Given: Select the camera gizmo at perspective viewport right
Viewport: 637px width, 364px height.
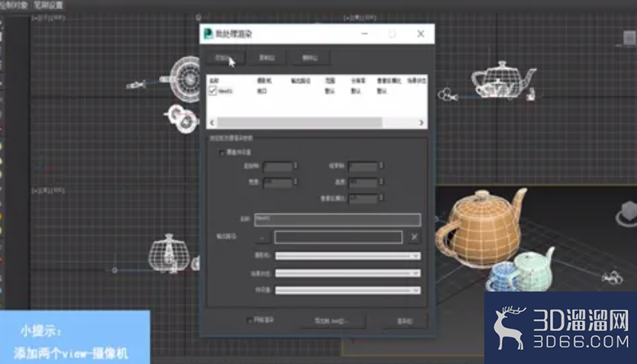Looking at the screenshot, I should 613,278.
